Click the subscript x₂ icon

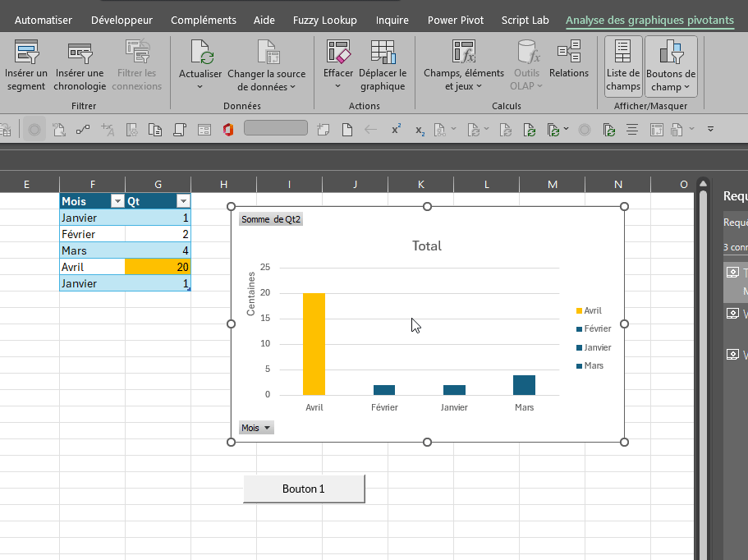coord(420,131)
